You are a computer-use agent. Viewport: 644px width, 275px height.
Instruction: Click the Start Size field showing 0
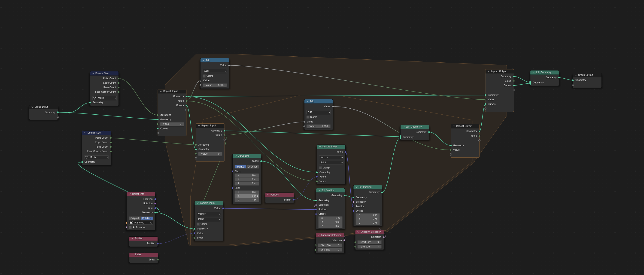click(x=370, y=242)
